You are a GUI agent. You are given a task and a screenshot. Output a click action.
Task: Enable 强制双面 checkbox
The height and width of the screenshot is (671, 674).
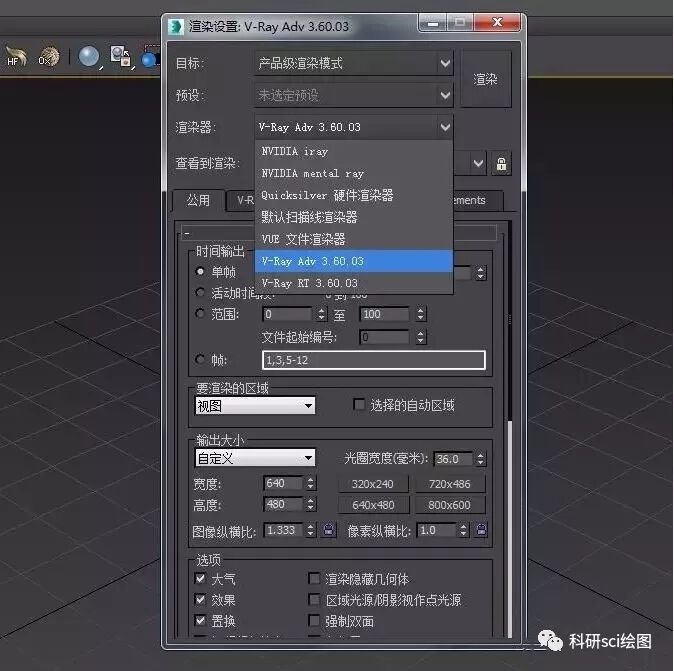pyautogui.click(x=314, y=621)
